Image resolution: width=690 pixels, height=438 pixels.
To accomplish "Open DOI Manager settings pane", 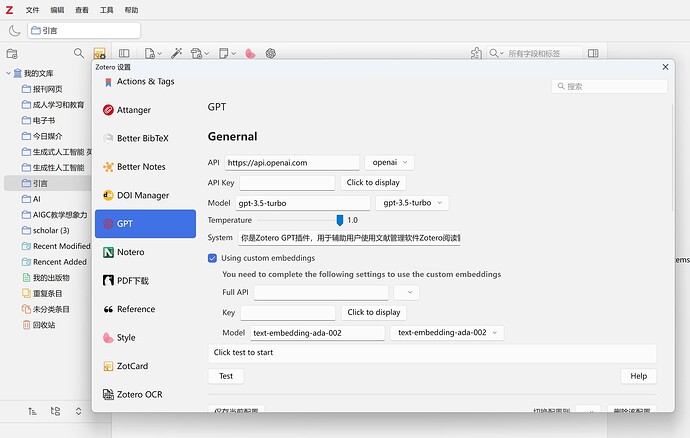I will [x=145, y=195].
